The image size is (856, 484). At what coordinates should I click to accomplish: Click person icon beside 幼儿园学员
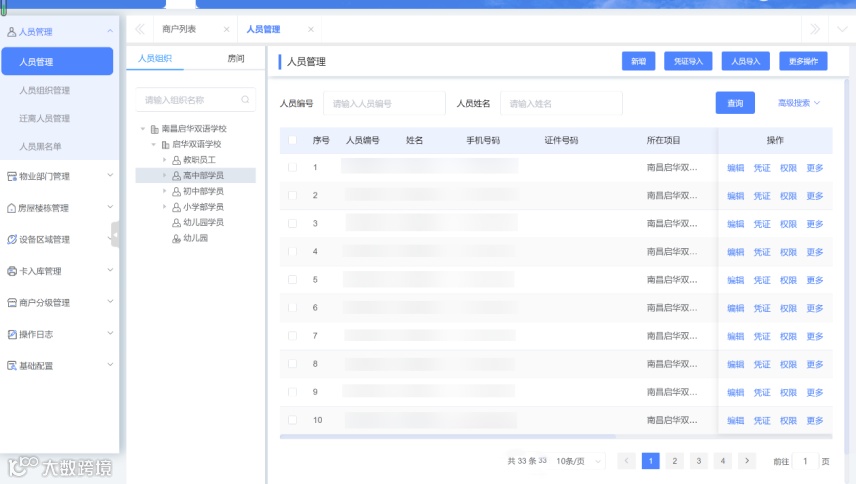click(x=176, y=223)
